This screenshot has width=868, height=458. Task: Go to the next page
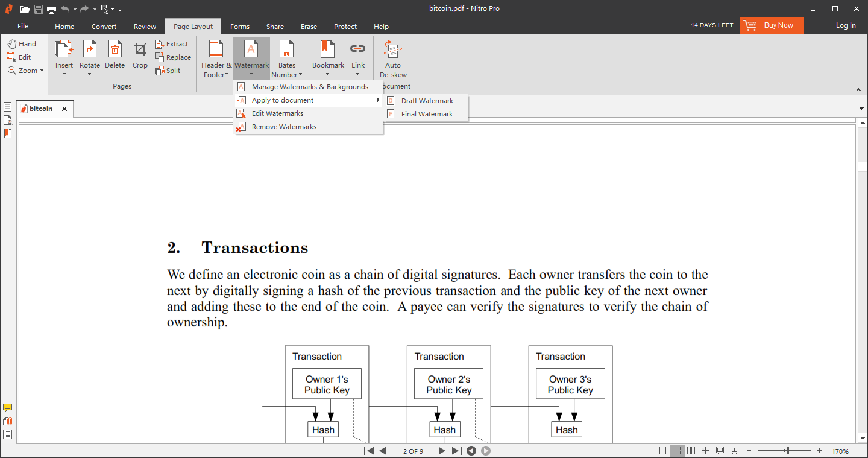[441, 451]
